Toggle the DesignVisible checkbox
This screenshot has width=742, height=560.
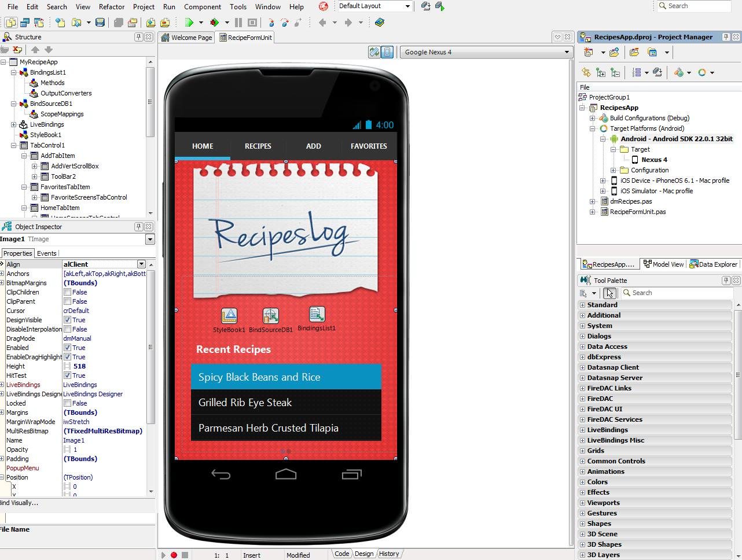[x=67, y=320]
